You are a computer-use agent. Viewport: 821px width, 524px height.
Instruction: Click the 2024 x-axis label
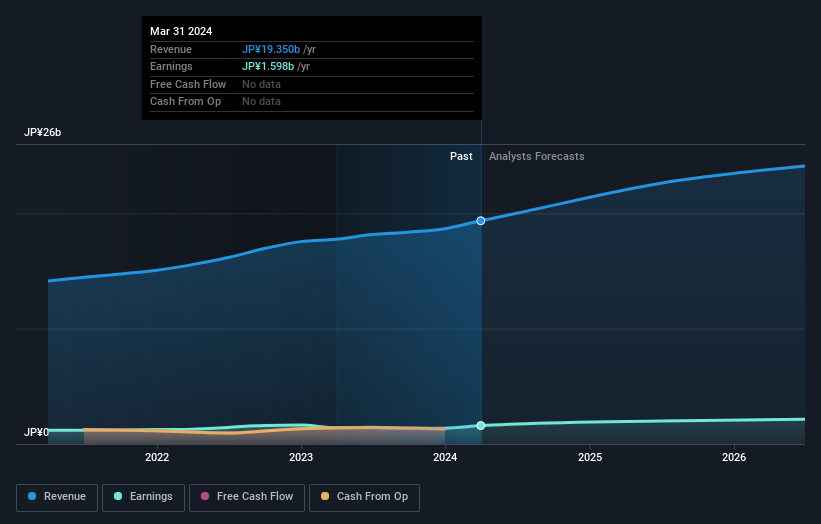(x=445, y=458)
